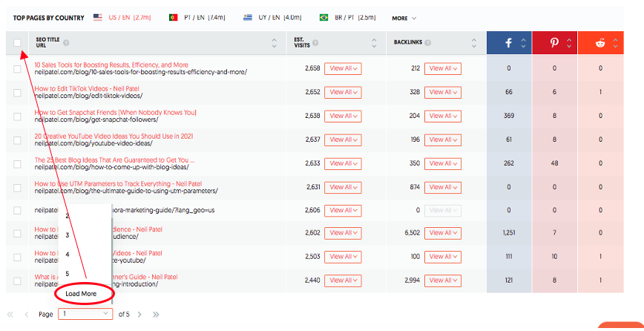Open the How to Get Snapchat Friends link

point(114,112)
